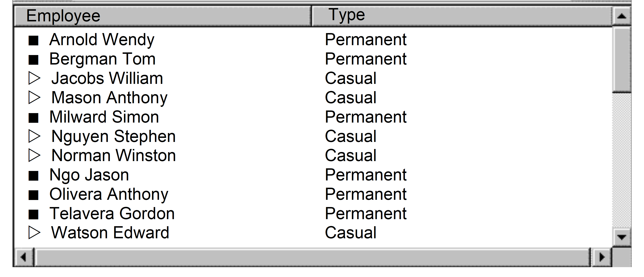This screenshot has width=644, height=277.
Task: Select the Olivera Anthony employee row
Action: [x=109, y=194]
